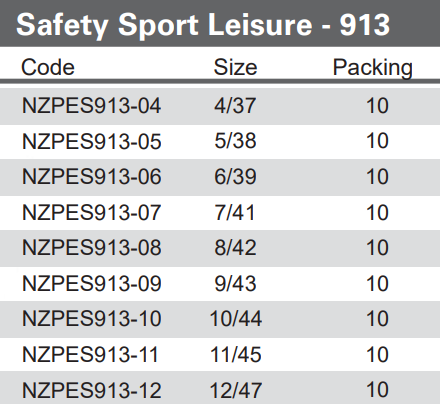Click product code NZPES913-07
The width and height of the screenshot is (440, 404).
(91, 212)
